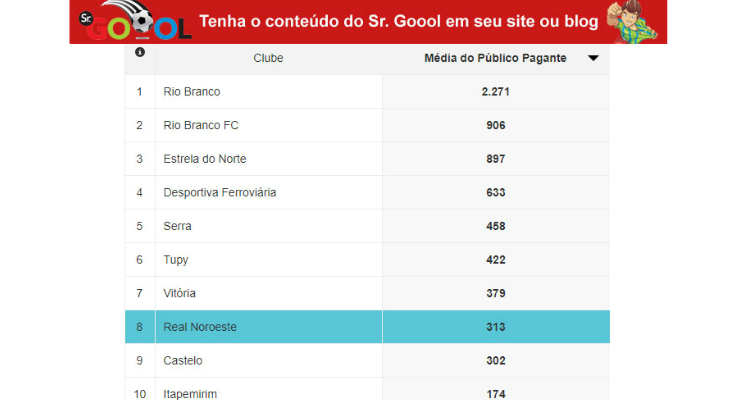Image resolution: width=730 pixels, height=400 pixels.
Task: Click the Sr. Goool logo icon
Action: coord(134,22)
